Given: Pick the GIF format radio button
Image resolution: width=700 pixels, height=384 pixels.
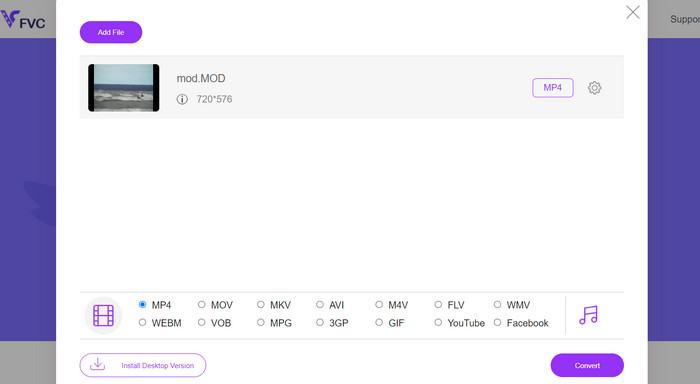Looking at the screenshot, I should (379, 322).
